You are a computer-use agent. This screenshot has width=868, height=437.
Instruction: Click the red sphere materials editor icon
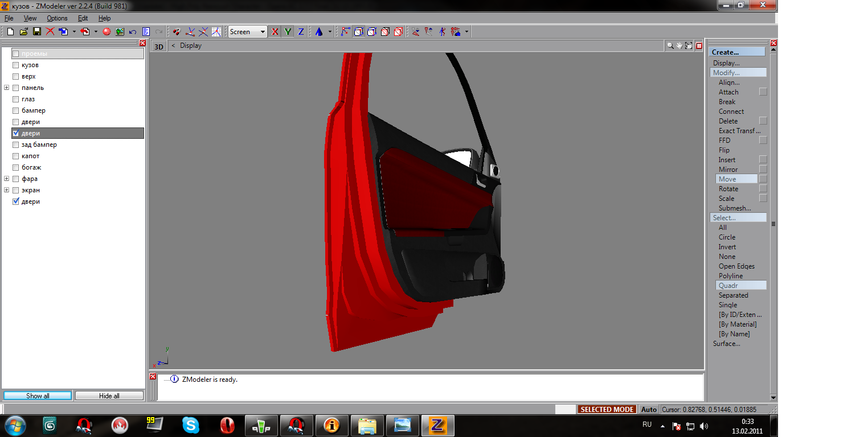(107, 32)
